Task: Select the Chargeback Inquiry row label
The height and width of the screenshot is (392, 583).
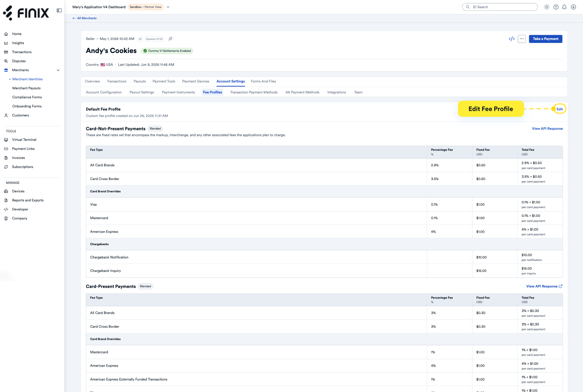Action: click(106, 271)
